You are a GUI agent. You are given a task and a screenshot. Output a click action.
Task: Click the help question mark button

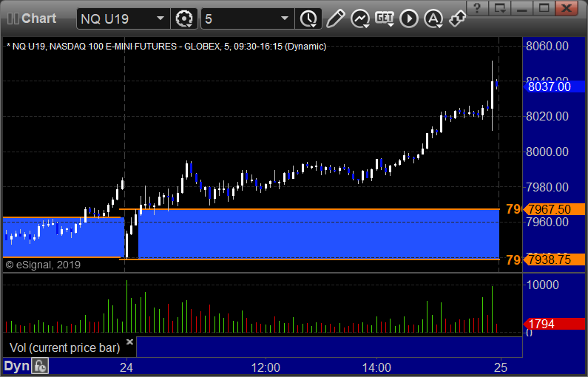click(x=477, y=8)
